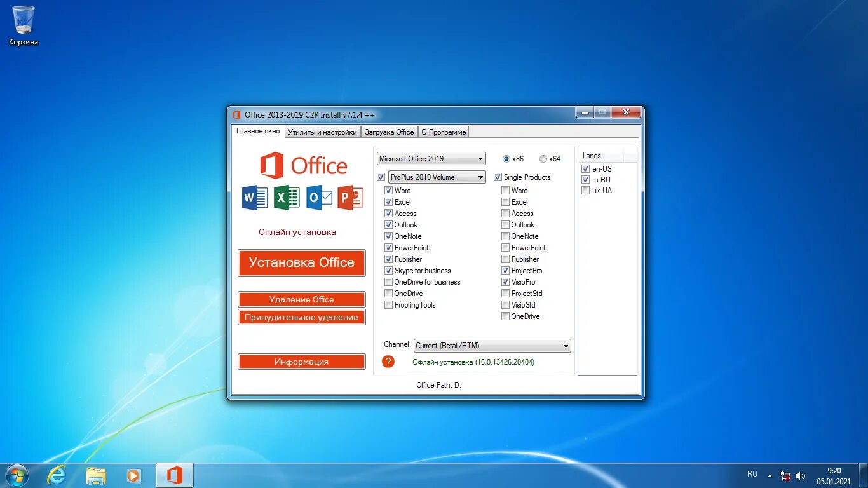Click the RU language indicator in the tray
The image size is (868, 488).
[x=752, y=474]
